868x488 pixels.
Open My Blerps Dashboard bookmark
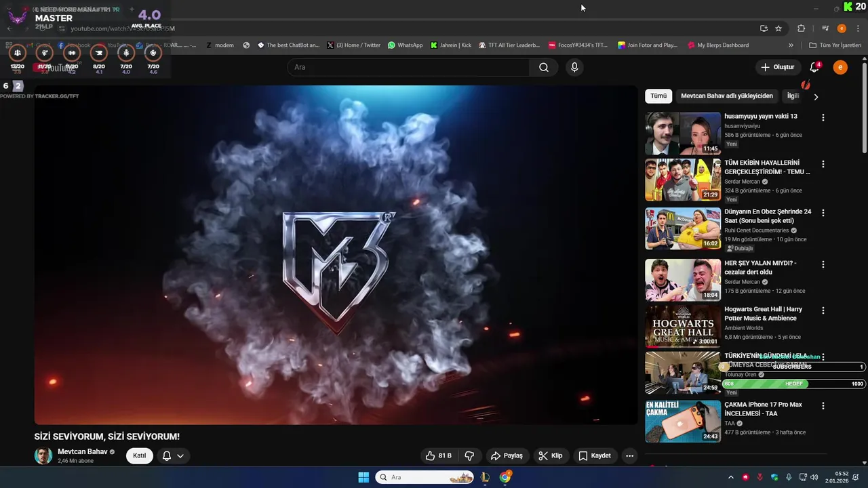tap(718, 45)
